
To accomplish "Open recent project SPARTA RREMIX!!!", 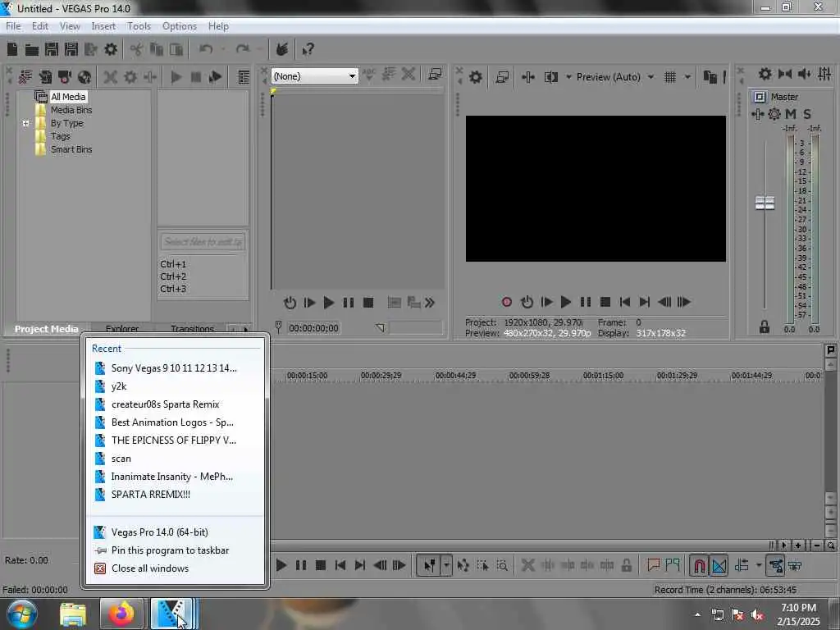I will tap(176, 495).
